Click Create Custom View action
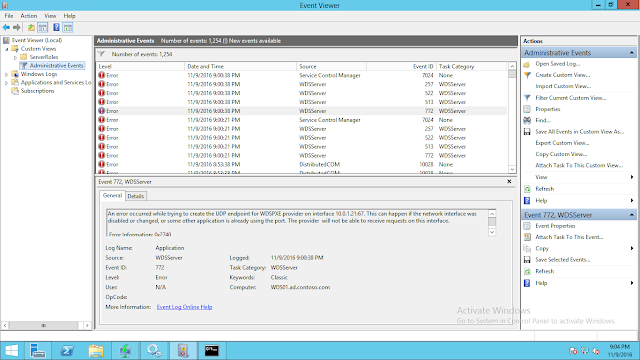This screenshot has width=640, height=360. 562,75
